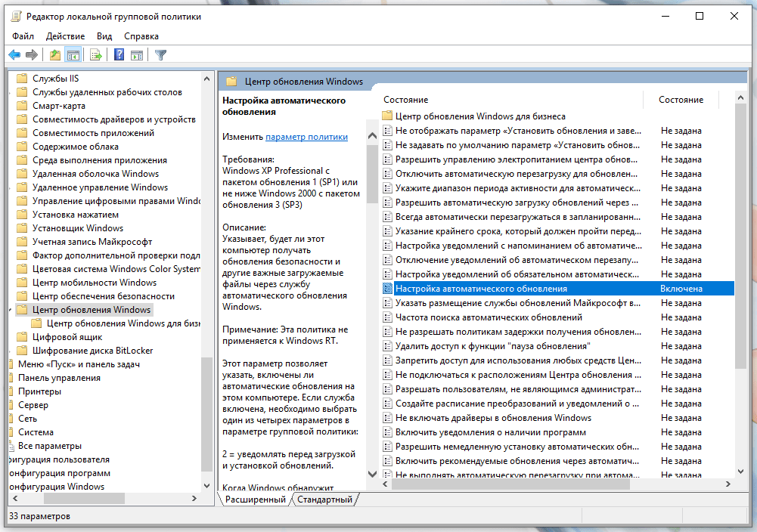The height and width of the screenshot is (532, 757).
Task: Click the folder icon next to "Содержимое облака"
Action: click(x=22, y=147)
